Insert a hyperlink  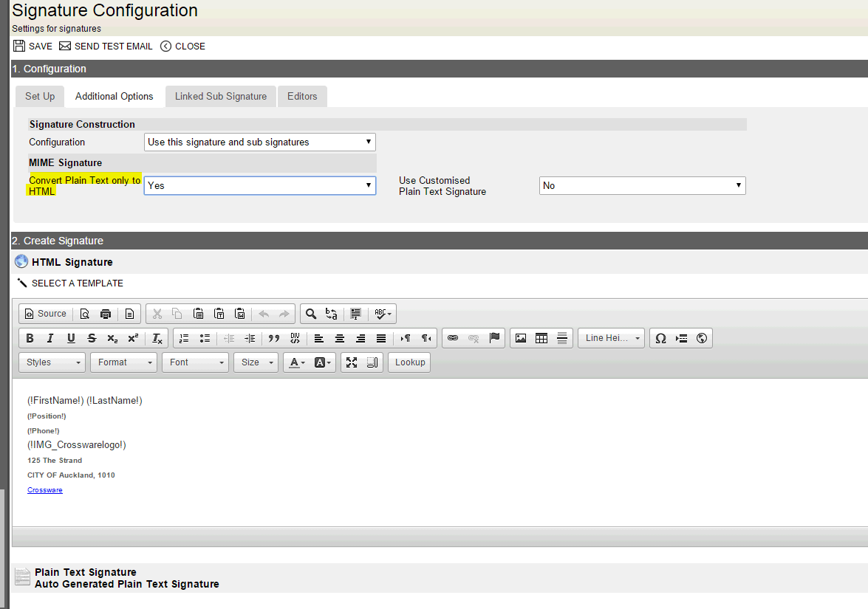pyautogui.click(x=454, y=338)
